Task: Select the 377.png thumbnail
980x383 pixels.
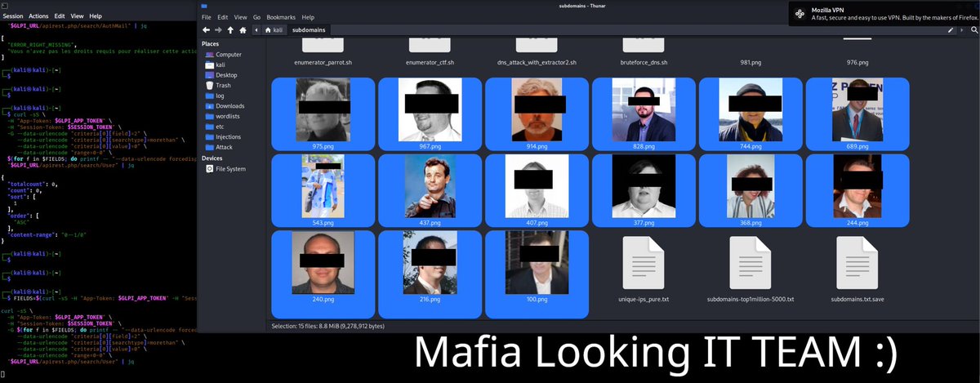Action: [644, 185]
